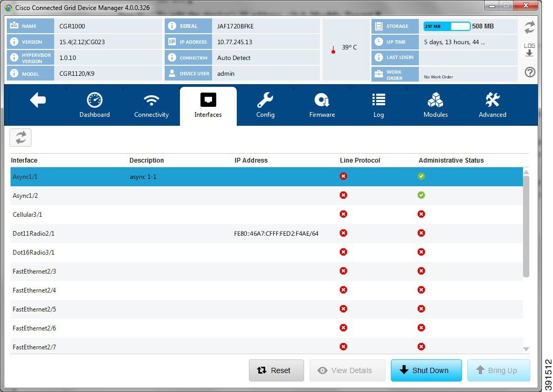Click the Administrative Status column header
553x392 pixels.
[x=451, y=160]
